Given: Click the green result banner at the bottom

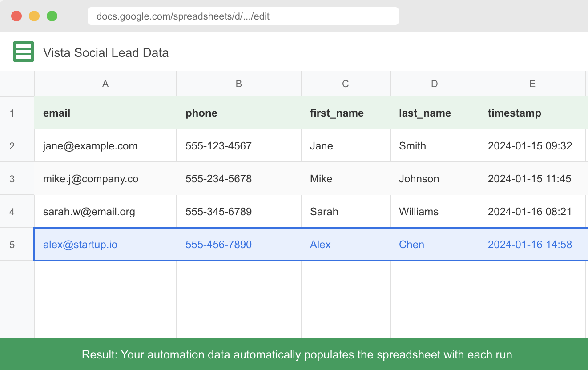Looking at the screenshot, I should point(294,354).
